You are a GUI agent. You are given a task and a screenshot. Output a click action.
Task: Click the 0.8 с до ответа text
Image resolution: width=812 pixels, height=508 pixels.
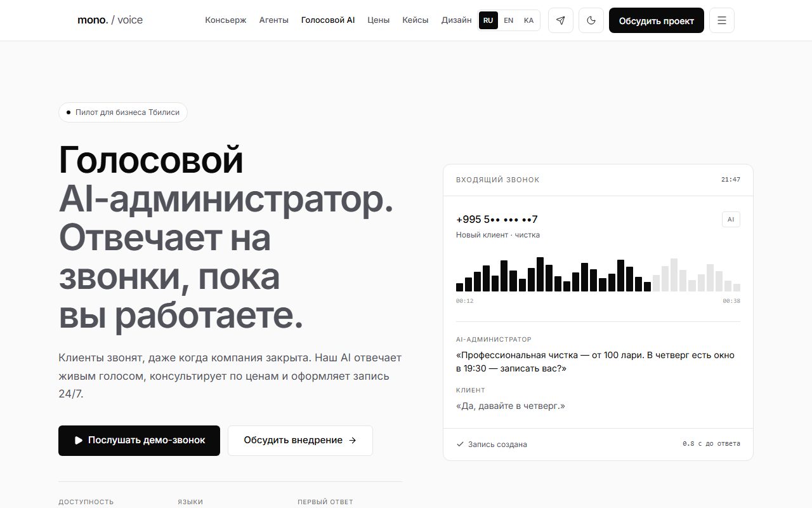(x=711, y=444)
